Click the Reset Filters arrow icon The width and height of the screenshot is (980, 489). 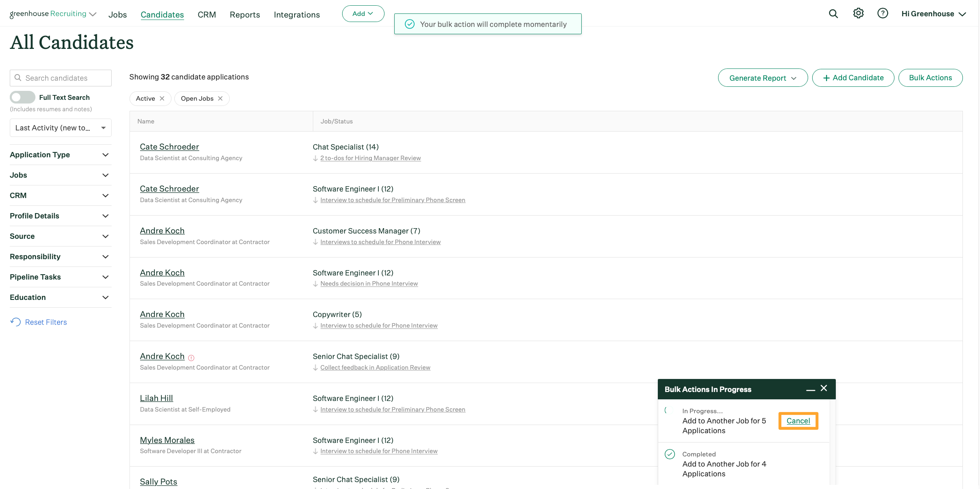[15, 322]
